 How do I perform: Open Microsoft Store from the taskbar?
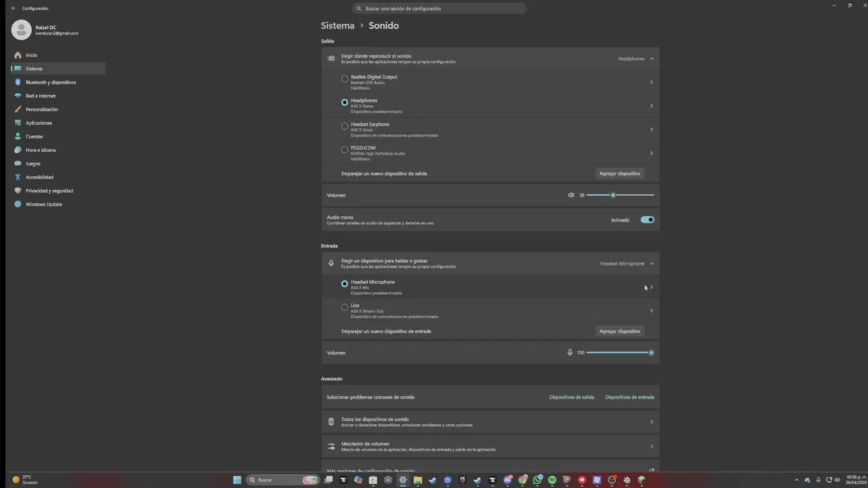pyautogui.click(x=372, y=480)
